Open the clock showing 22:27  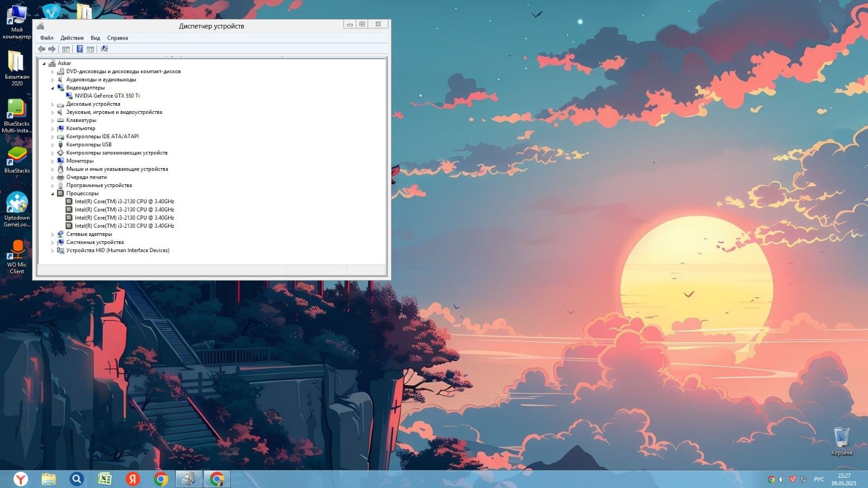point(844,479)
